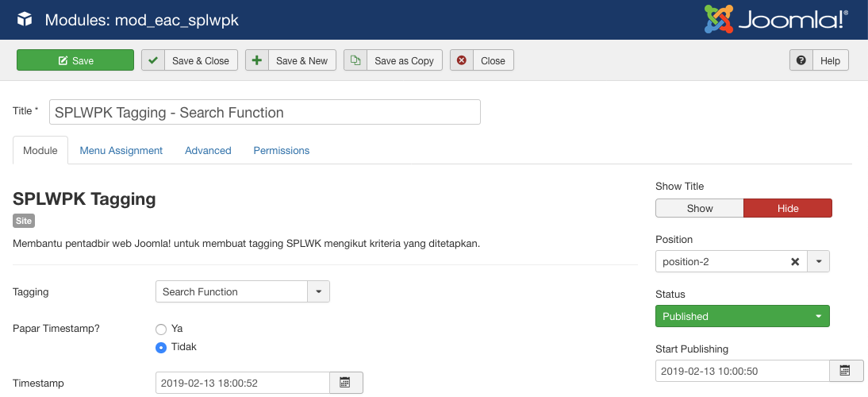
Task: Click the copy icon on Save as Copy
Action: (x=355, y=60)
